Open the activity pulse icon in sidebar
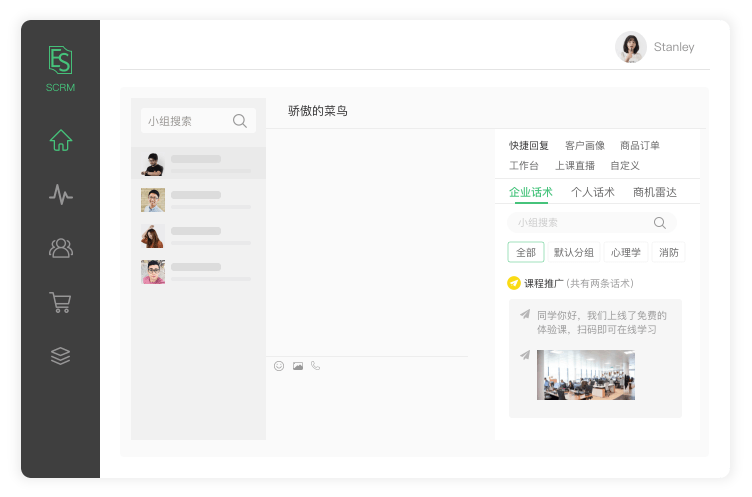Screen dimensions: 752x497 pos(61,194)
